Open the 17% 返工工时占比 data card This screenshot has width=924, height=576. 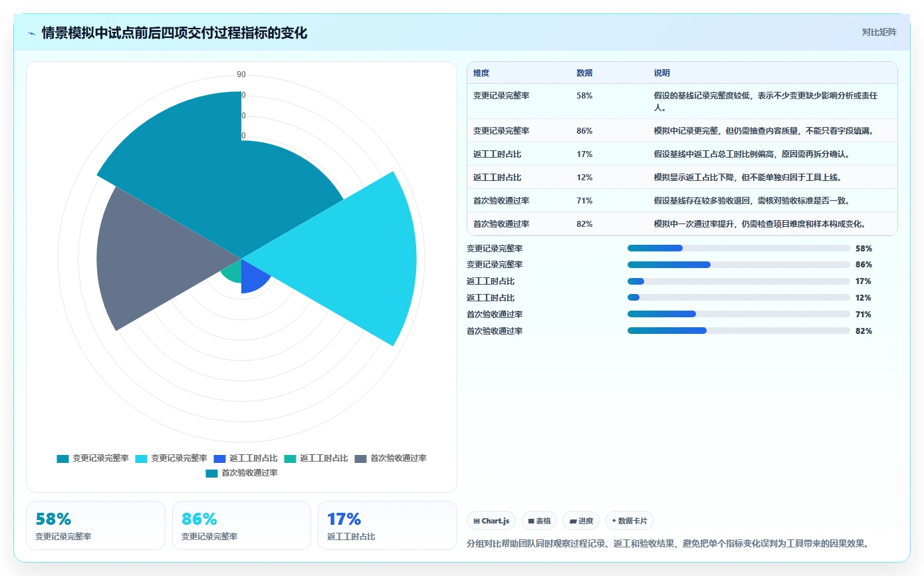[388, 525]
